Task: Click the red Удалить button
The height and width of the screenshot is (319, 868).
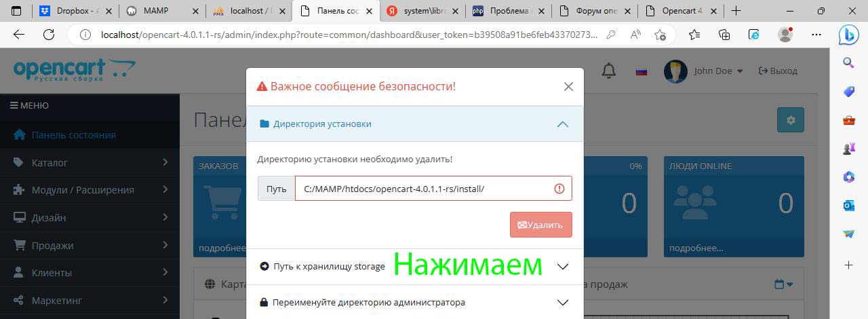Action: 540,225
